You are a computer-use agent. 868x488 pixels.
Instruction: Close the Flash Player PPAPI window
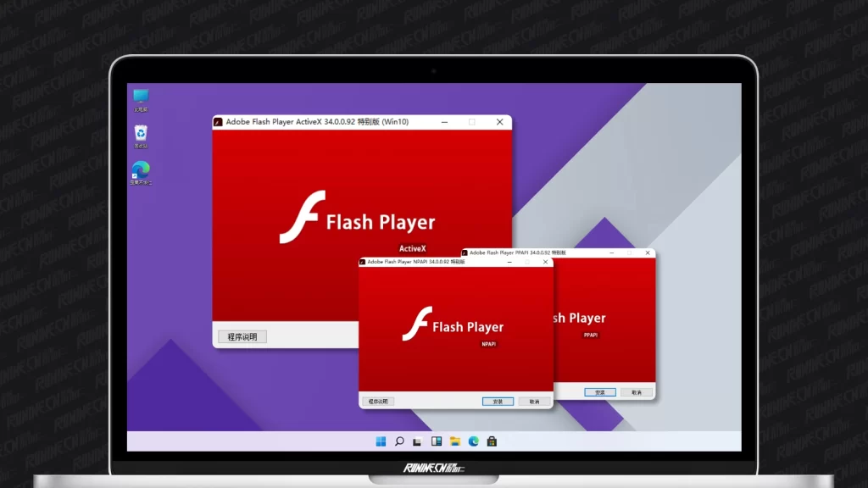pos(648,252)
